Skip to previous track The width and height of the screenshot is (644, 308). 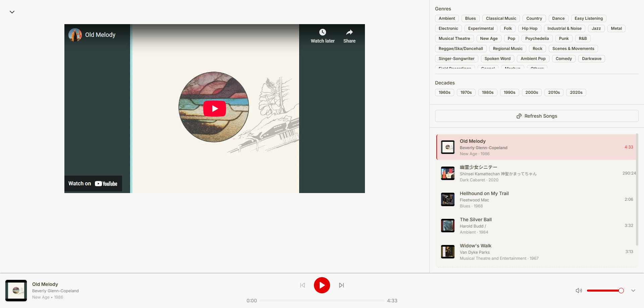303,285
